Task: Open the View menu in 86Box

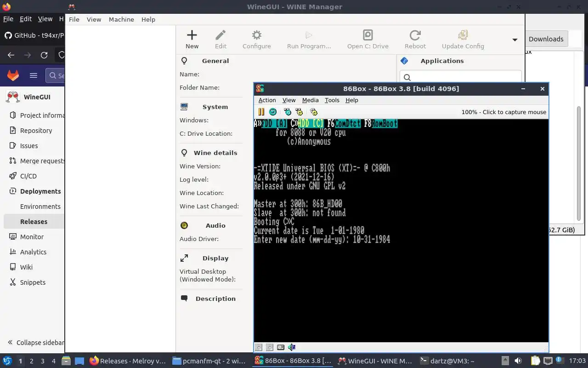Action: tap(289, 100)
